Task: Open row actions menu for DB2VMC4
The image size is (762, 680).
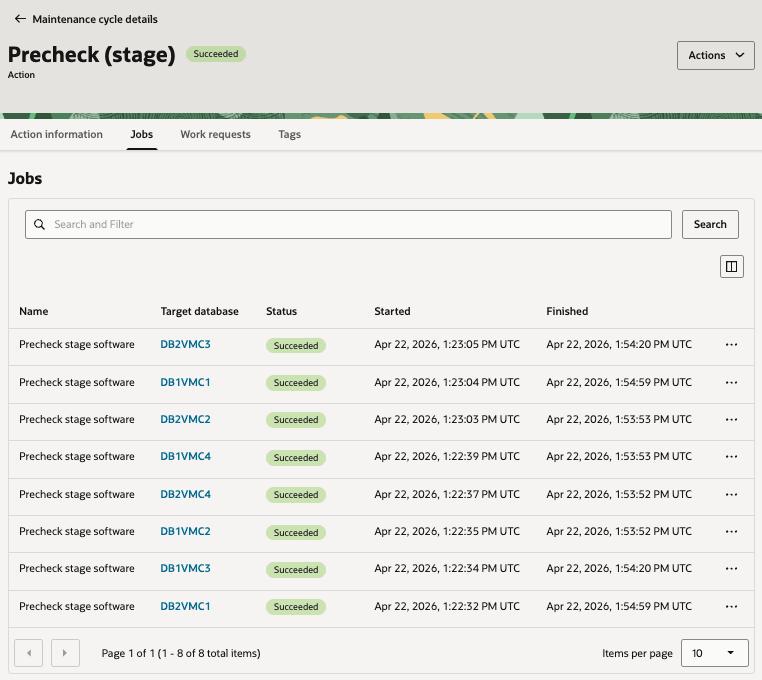Action: coord(731,494)
